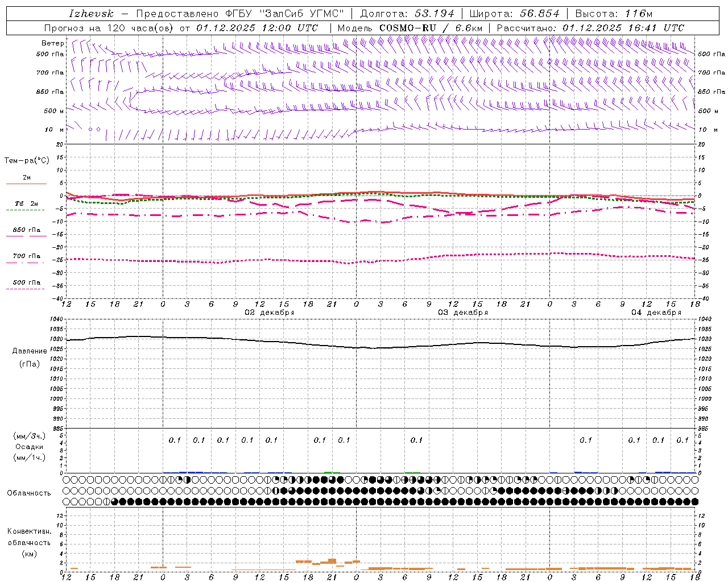This screenshot has width=728, height=582.
Task: Select the (мм/3ч.) unit label
Action: [x=29, y=436]
